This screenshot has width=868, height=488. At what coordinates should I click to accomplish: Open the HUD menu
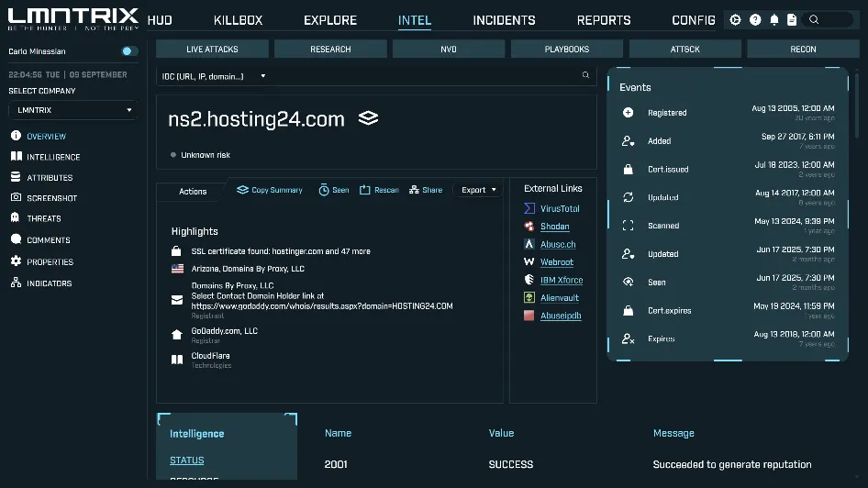click(x=160, y=20)
